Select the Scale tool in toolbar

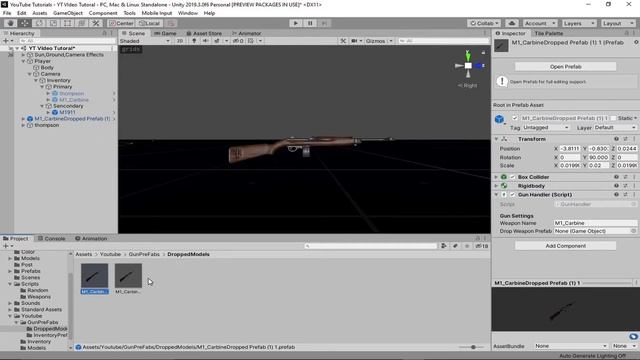click(x=53, y=23)
